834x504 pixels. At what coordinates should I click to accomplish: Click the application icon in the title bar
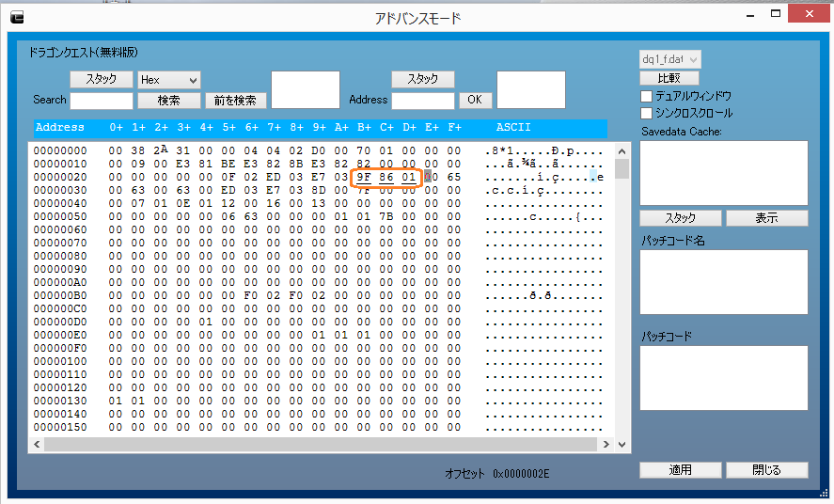pos(17,18)
